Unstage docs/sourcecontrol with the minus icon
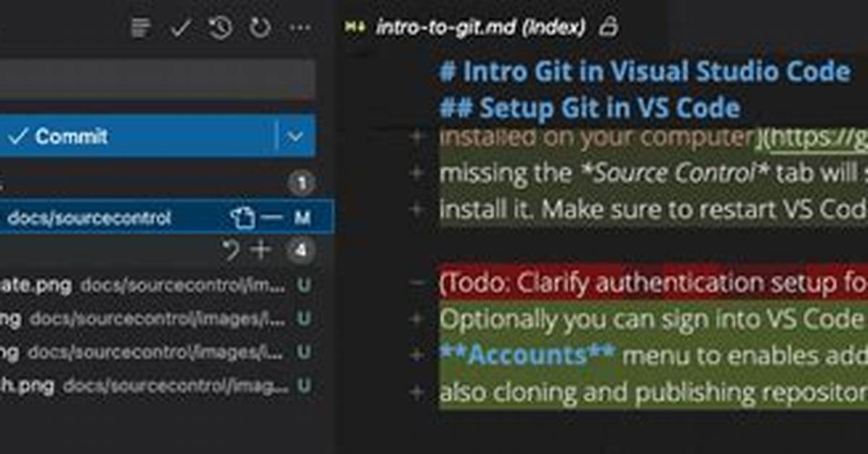 271,218
